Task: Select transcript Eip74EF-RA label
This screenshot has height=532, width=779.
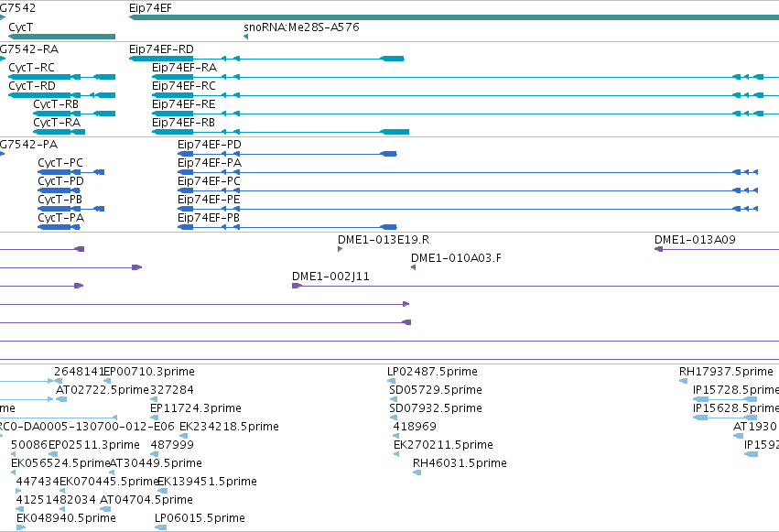Action: [184, 68]
